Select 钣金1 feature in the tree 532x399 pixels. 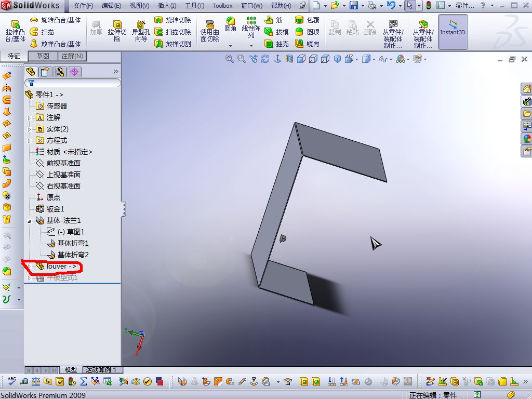50,209
